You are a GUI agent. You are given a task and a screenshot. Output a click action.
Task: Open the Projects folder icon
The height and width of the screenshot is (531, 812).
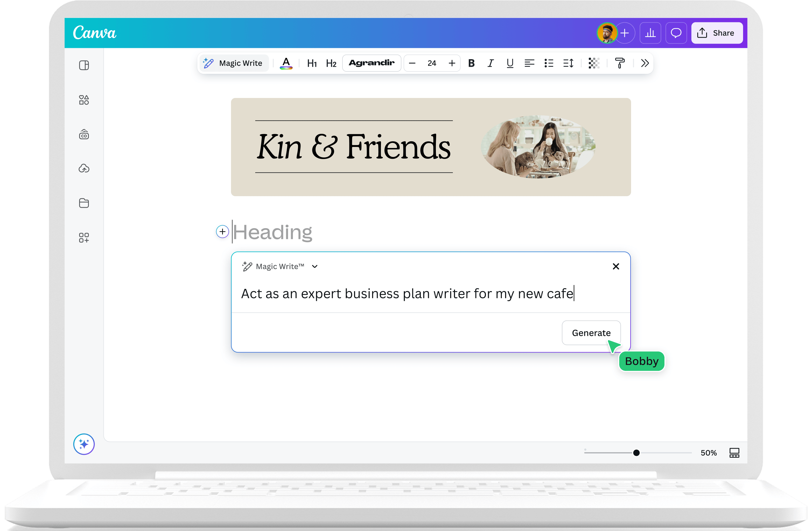coord(84,203)
